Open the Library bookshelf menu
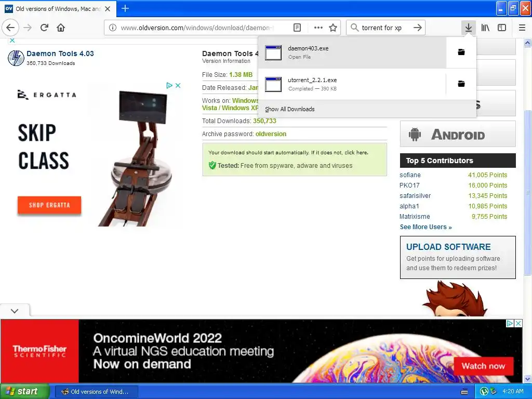 point(485,28)
